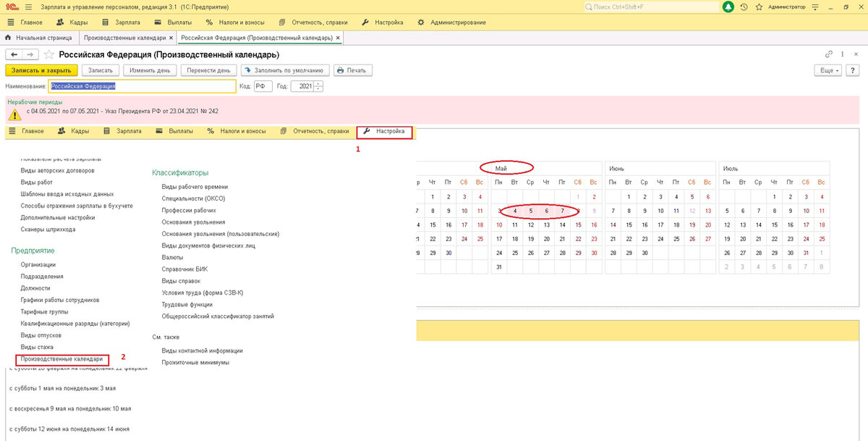Select day 14 in the Июнь calendar
Screen dimensions: 868x441
tap(613, 225)
